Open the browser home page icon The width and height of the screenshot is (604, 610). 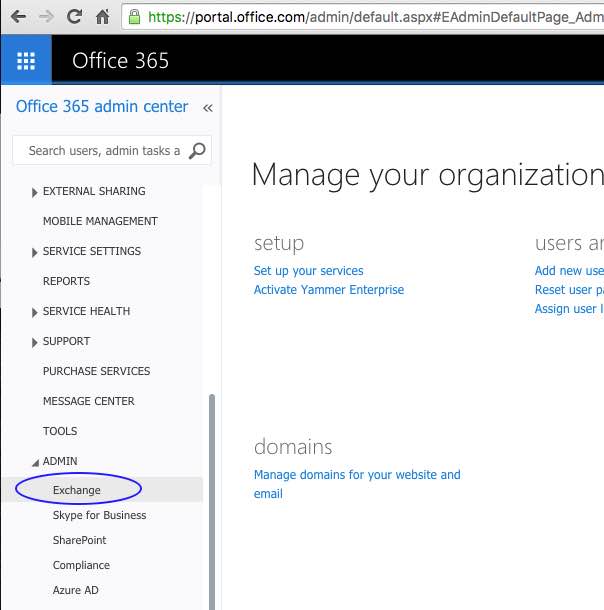(103, 17)
